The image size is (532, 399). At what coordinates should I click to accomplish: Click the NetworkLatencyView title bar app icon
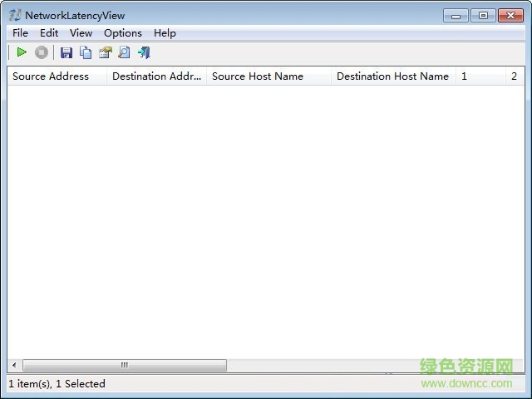15,15
